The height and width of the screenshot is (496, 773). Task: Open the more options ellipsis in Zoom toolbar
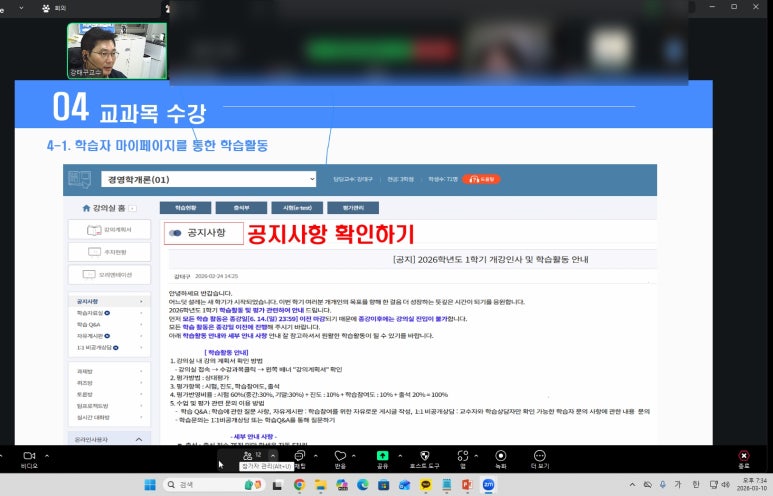pyautogui.click(x=540, y=456)
